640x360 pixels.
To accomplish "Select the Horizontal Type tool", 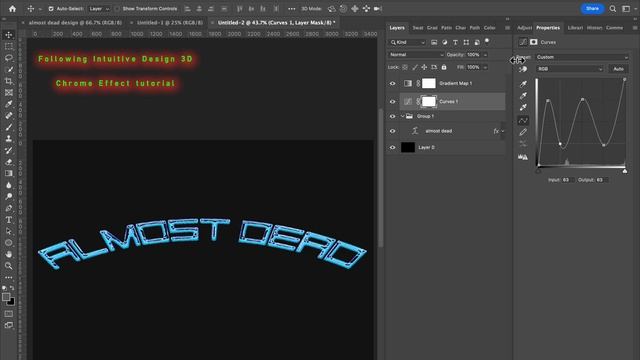I will pos(9,220).
